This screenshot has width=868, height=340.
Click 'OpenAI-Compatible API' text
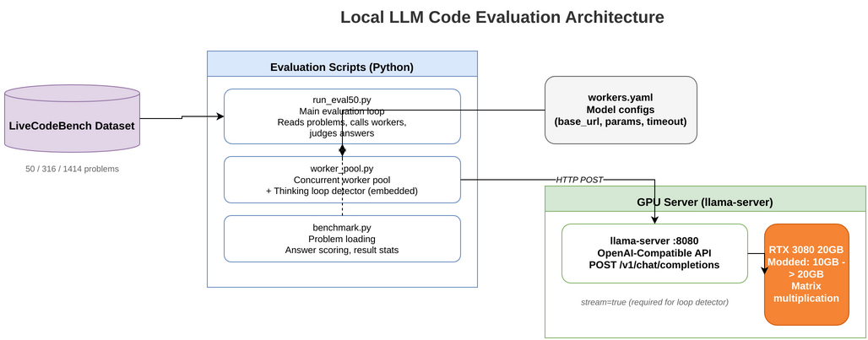[655, 253]
